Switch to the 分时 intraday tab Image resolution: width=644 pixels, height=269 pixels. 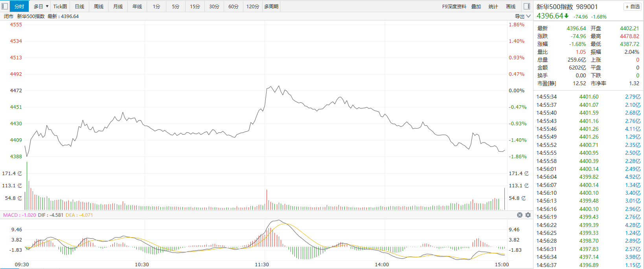click(x=19, y=6)
